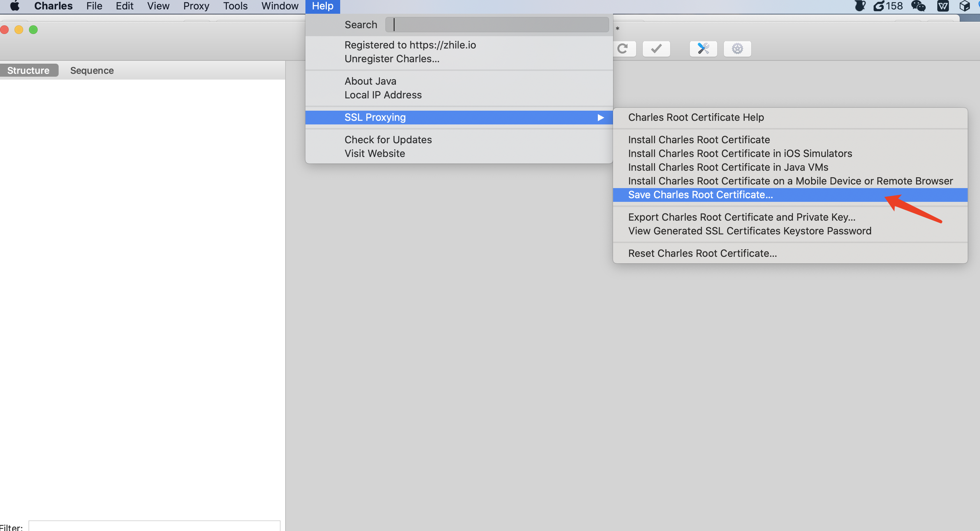Click Local IP Address menu item

tap(383, 95)
